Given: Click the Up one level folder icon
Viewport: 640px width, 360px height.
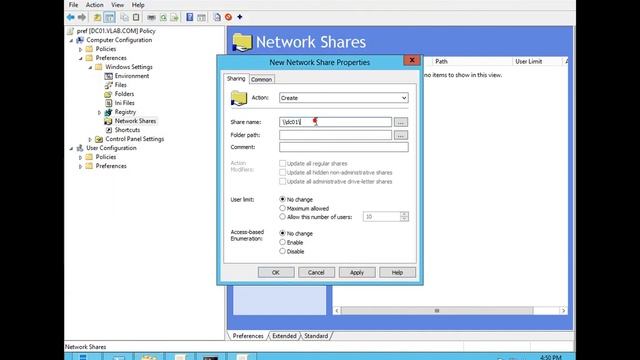Looking at the screenshot, I should [x=97, y=17].
